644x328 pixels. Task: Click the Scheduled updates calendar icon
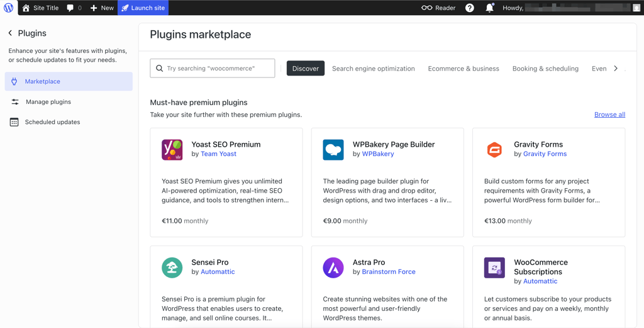point(14,122)
